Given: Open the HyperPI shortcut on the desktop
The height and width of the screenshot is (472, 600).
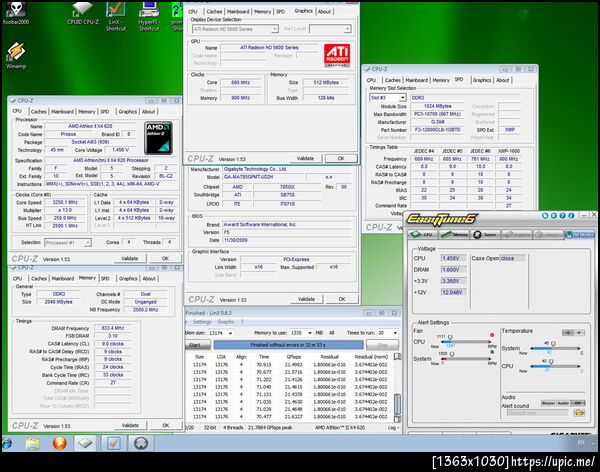Looking at the screenshot, I should (149, 16).
